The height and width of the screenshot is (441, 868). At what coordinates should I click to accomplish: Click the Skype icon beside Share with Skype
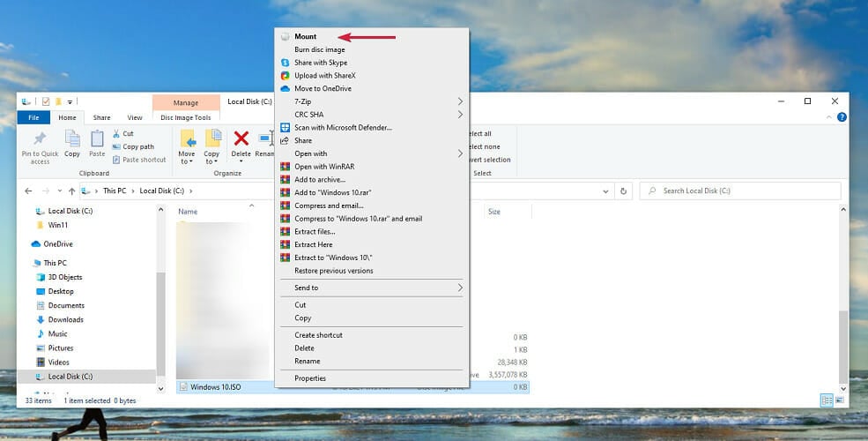[286, 63]
